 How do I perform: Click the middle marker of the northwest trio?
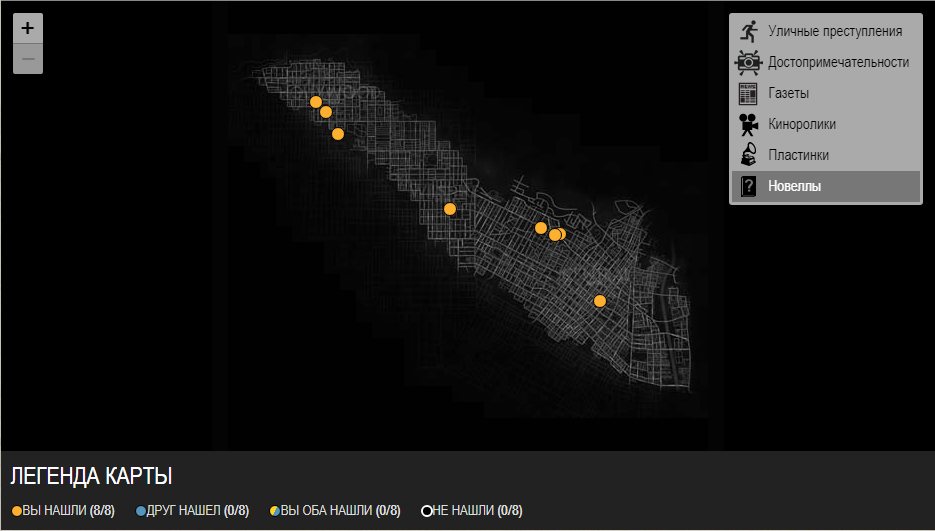pyautogui.click(x=326, y=112)
